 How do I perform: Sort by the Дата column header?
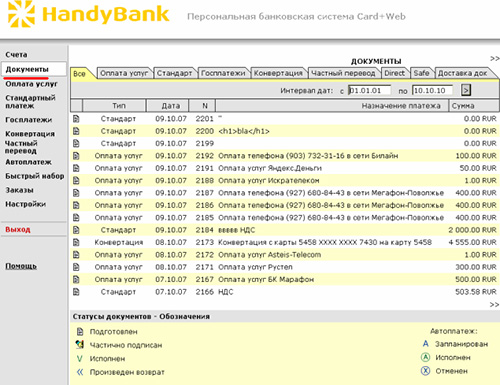168,106
